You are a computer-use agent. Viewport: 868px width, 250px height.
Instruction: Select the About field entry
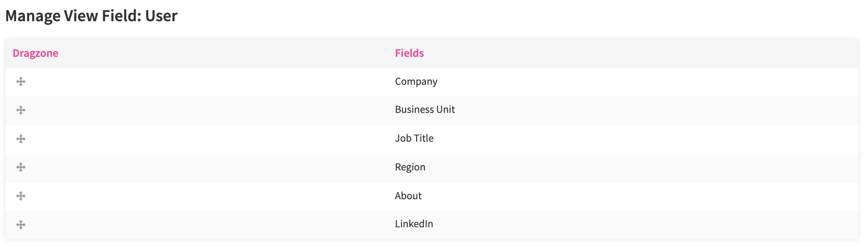408,196
